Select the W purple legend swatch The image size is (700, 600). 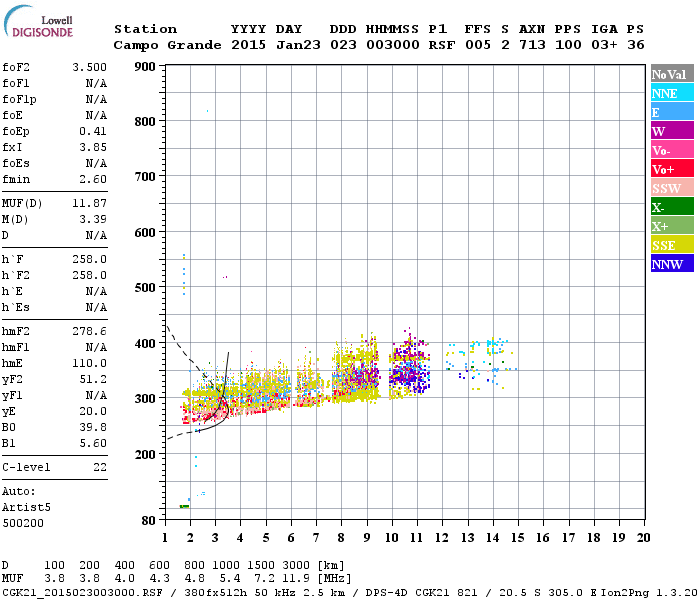coord(672,131)
